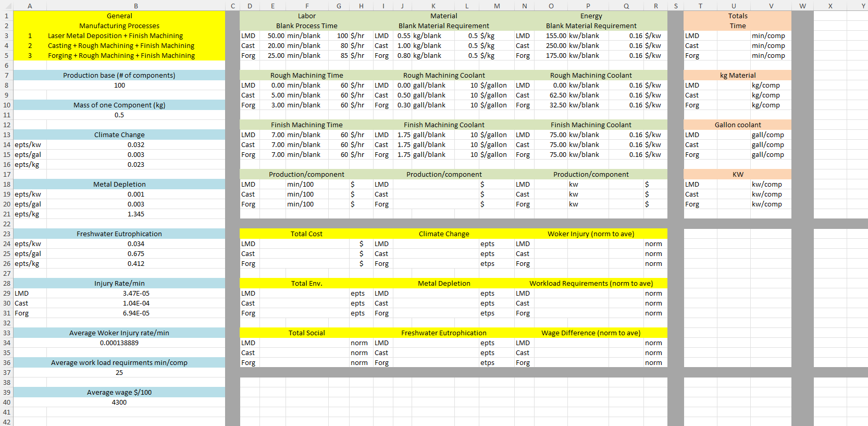Image resolution: width=868 pixels, height=426 pixels.
Task: Select Cast rough coolant 0.50 gall/blank
Action: (402, 95)
